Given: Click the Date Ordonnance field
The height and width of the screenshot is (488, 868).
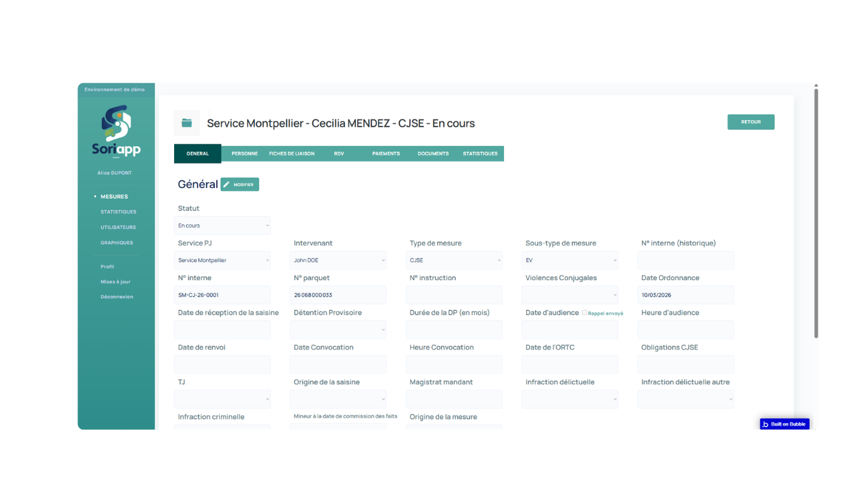Looking at the screenshot, I should (x=686, y=295).
